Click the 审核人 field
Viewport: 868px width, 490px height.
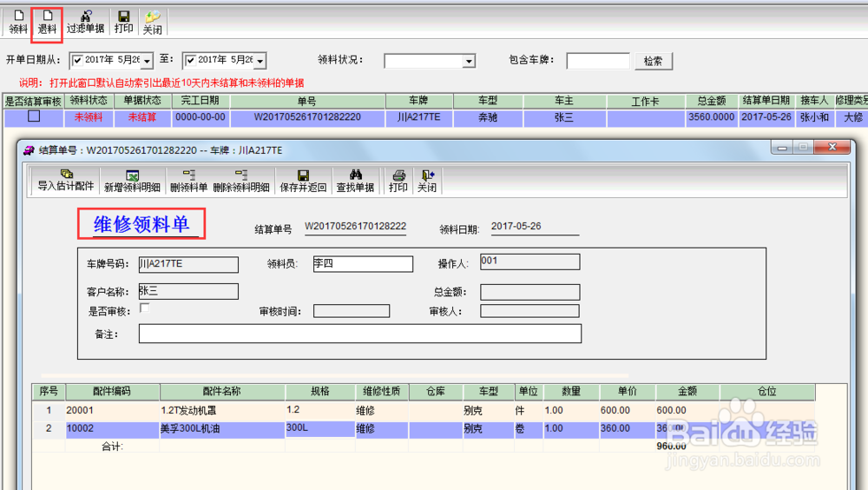(529, 311)
